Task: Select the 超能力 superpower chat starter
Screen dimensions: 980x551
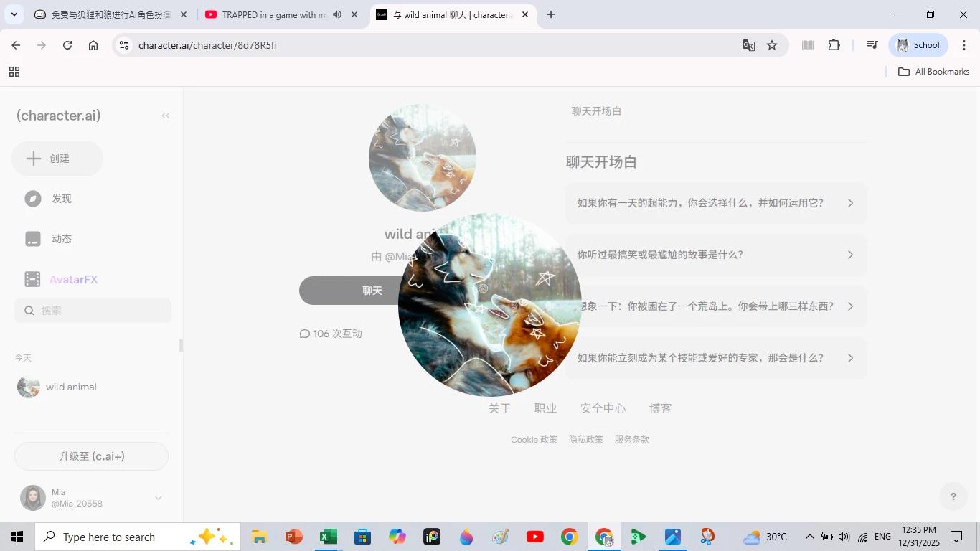Action: (x=716, y=203)
